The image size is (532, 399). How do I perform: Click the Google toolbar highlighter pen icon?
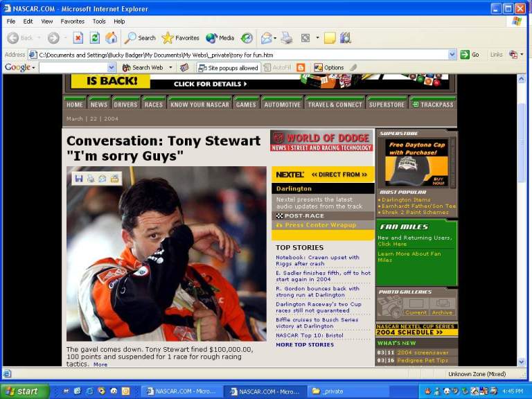353,67
